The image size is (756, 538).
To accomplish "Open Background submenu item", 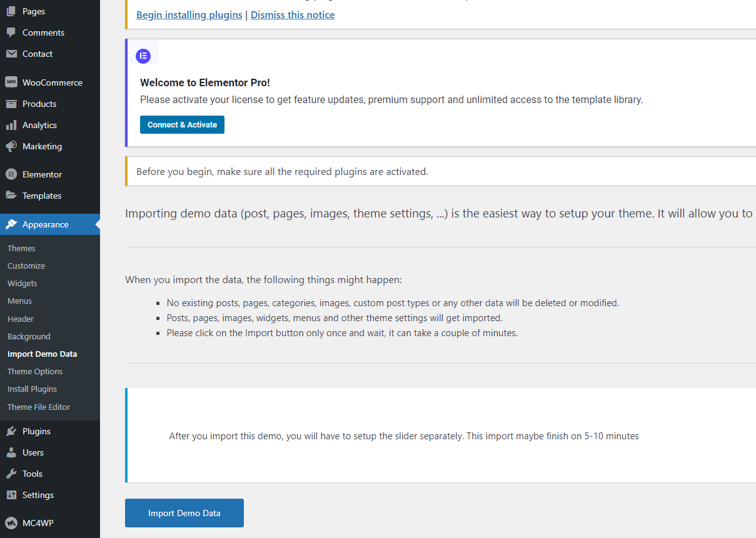I will pyautogui.click(x=29, y=336).
